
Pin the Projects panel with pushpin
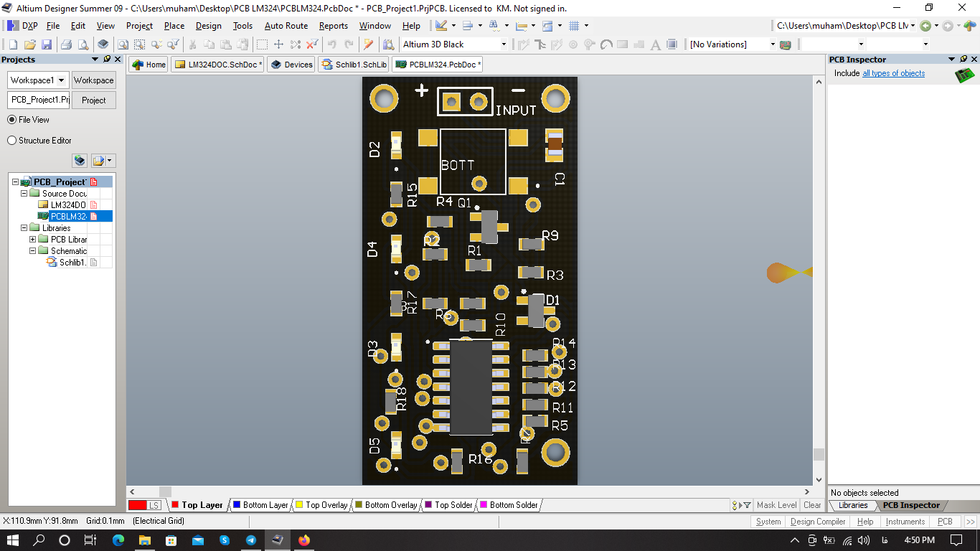point(107,60)
